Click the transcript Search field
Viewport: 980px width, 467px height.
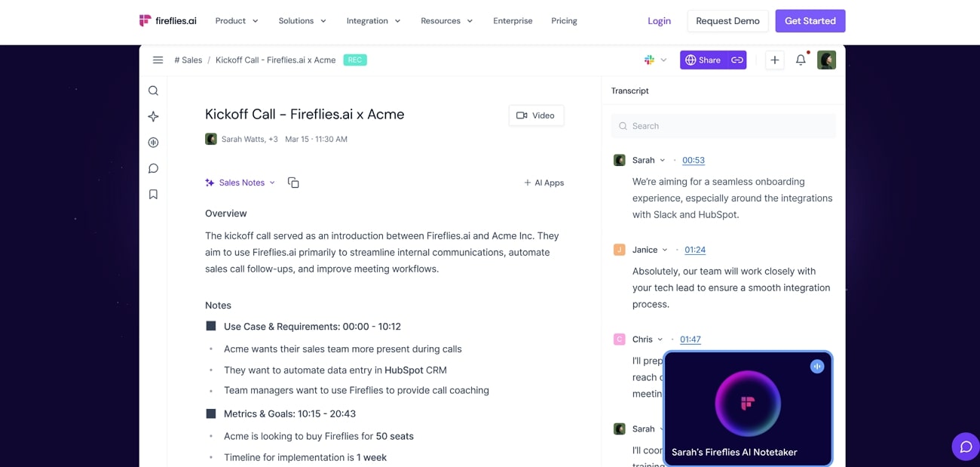(722, 125)
